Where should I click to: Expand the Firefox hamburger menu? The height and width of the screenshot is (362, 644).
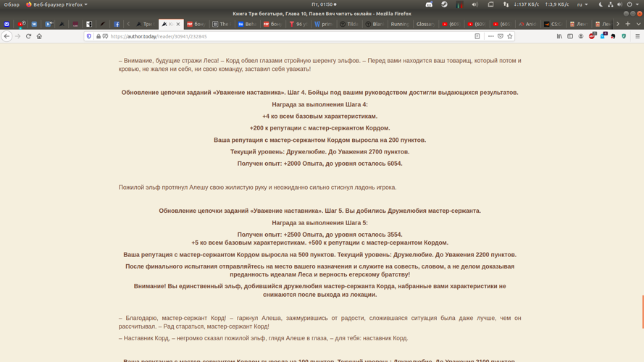pyautogui.click(x=637, y=36)
